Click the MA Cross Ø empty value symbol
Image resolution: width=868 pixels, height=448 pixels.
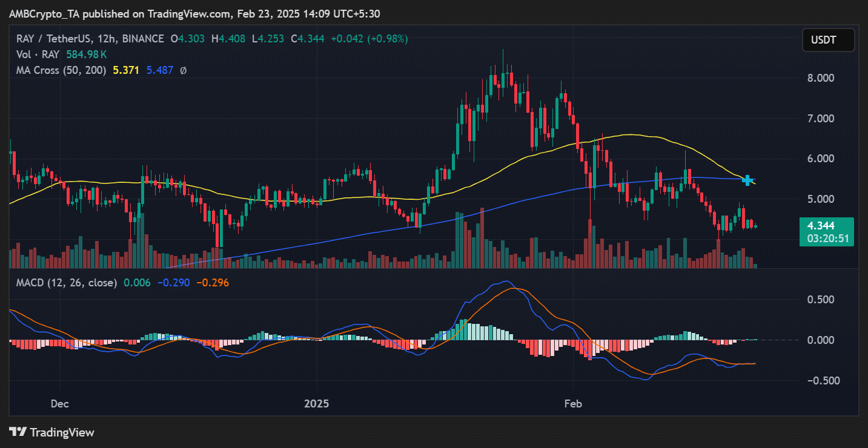click(x=184, y=70)
